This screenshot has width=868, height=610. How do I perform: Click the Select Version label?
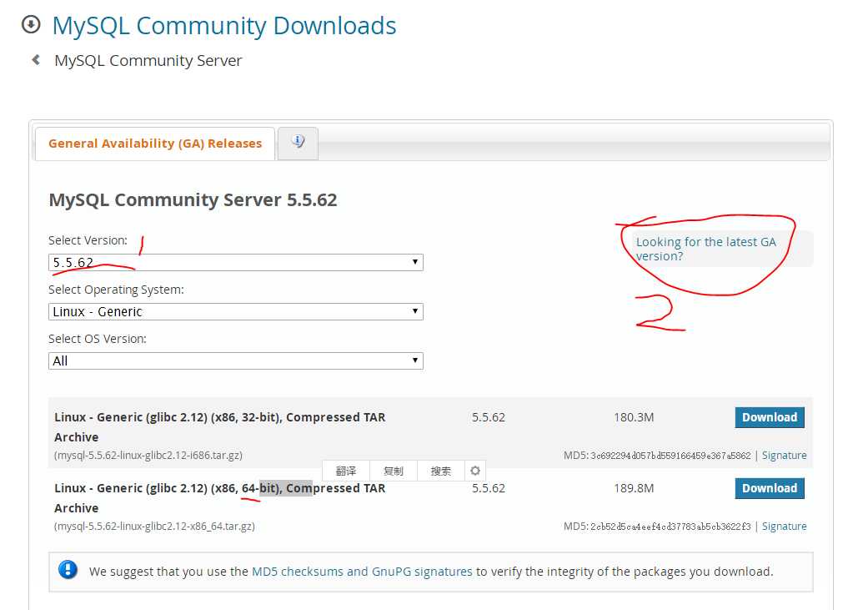[x=88, y=240]
